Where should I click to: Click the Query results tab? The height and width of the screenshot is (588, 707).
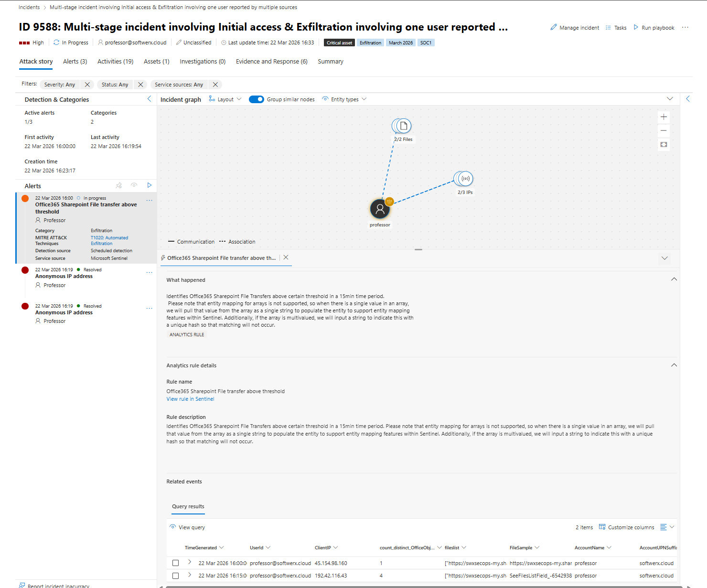(188, 506)
